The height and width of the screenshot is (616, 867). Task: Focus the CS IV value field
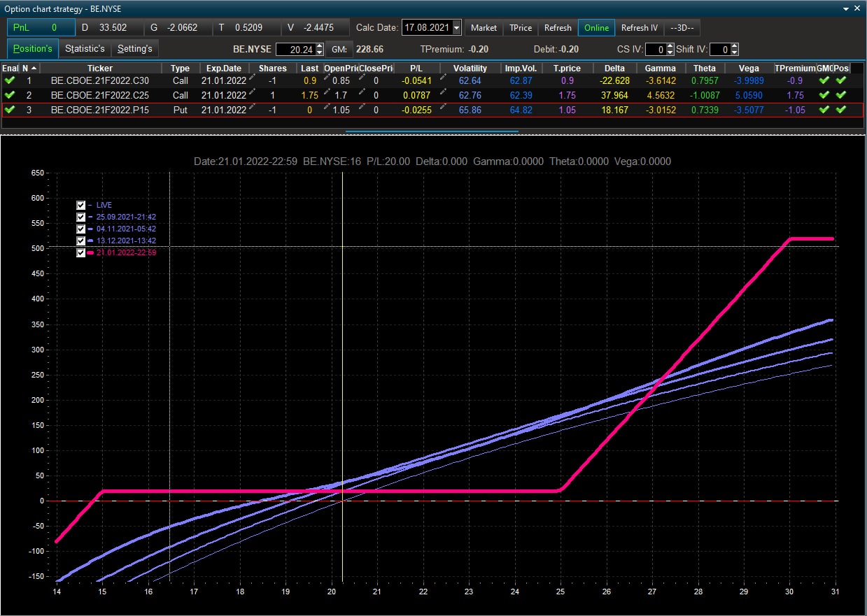click(656, 49)
